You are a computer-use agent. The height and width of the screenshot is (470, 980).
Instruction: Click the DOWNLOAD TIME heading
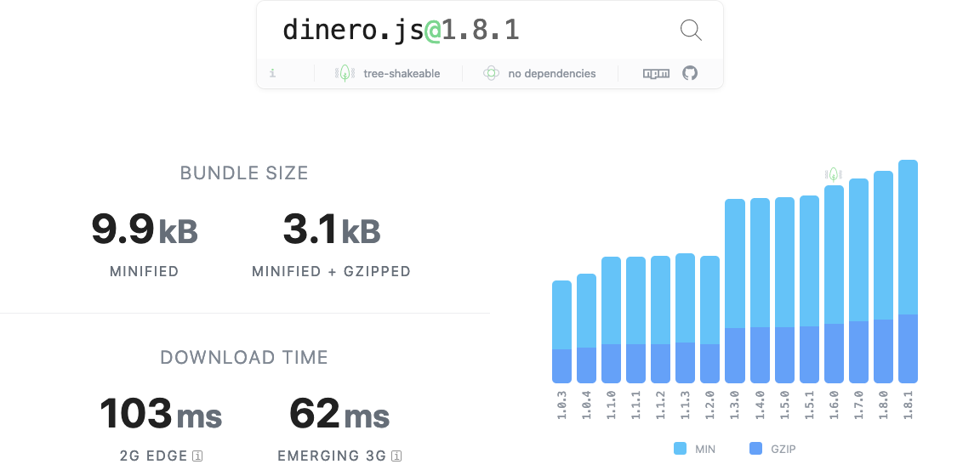pos(244,358)
